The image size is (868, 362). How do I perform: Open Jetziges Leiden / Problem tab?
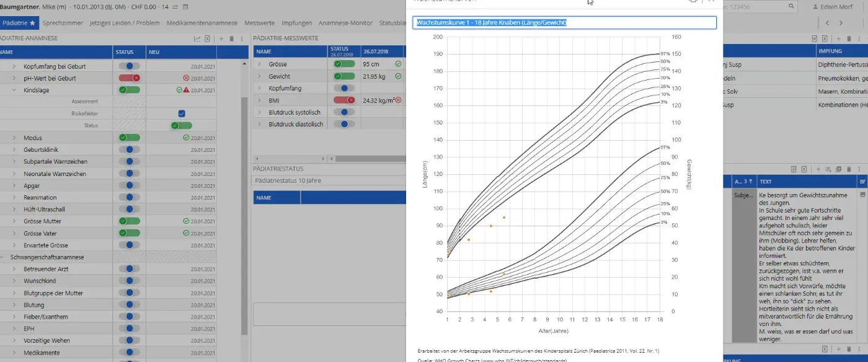(124, 22)
